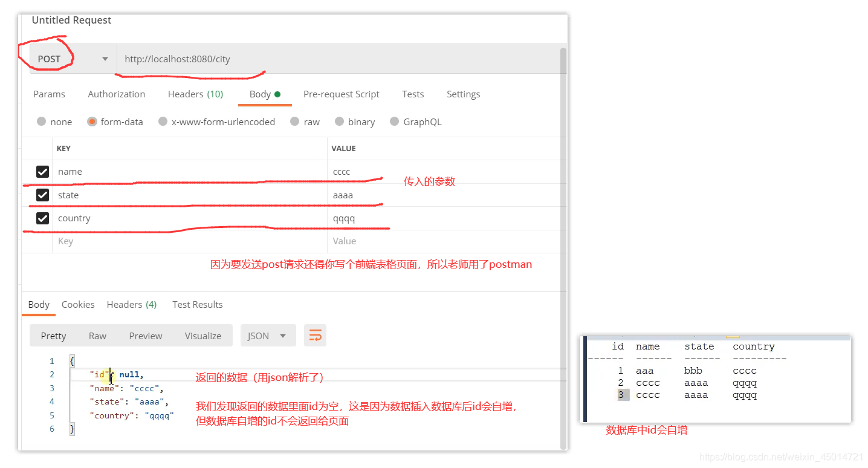The height and width of the screenshot is (468, 868).
Task: Click the 'country' key cell
Action: coord(190,218)
